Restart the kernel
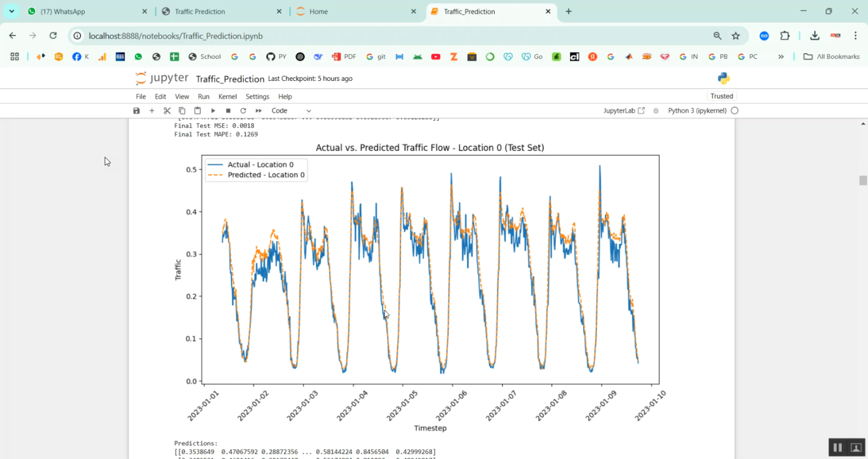Image resolution: width=868 pixels, height=459 pixels. point(243,110)
